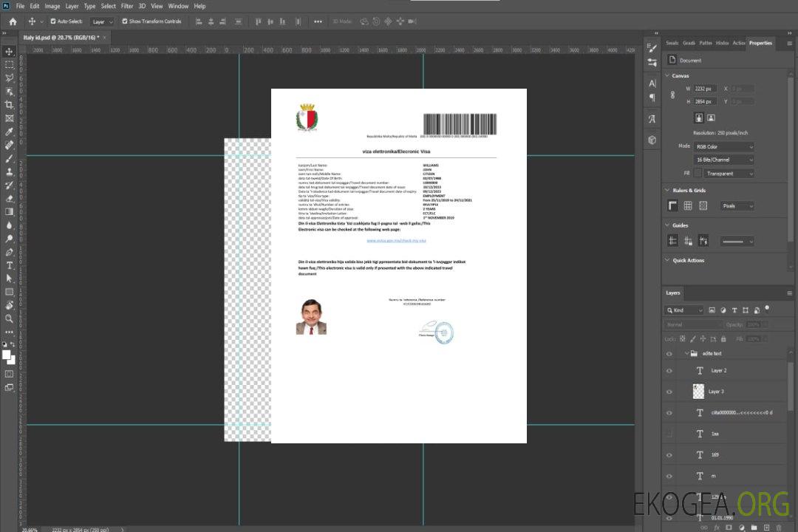This screenshot has height=532, width=798.
Task: Select the Brush tool
Action: coord(9,158)
